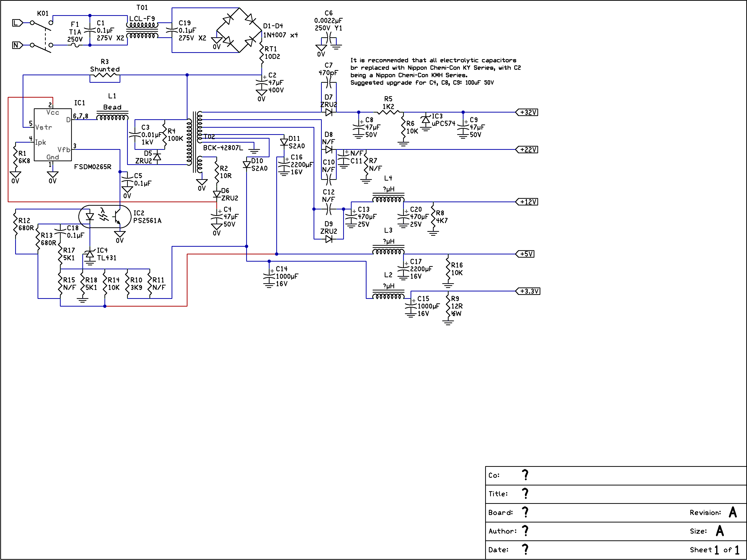Click the C16 2200µF 16V capacitor label
This screenshot has width=747, height=560.
[x=302, y=165]
